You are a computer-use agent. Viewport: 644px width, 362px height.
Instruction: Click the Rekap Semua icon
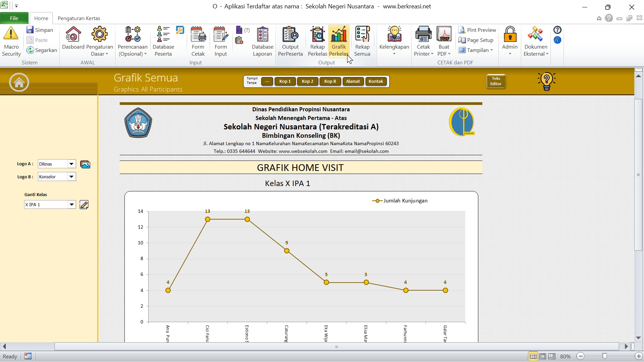coord(362,35)
